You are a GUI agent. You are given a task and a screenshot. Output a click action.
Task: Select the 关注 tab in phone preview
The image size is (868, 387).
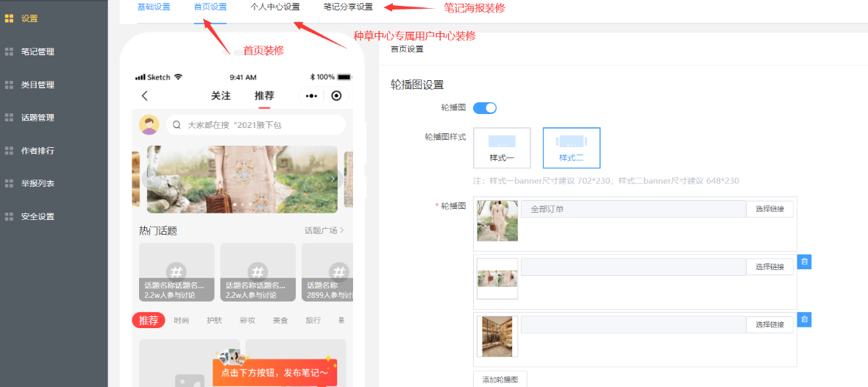[x=221, y=96]
